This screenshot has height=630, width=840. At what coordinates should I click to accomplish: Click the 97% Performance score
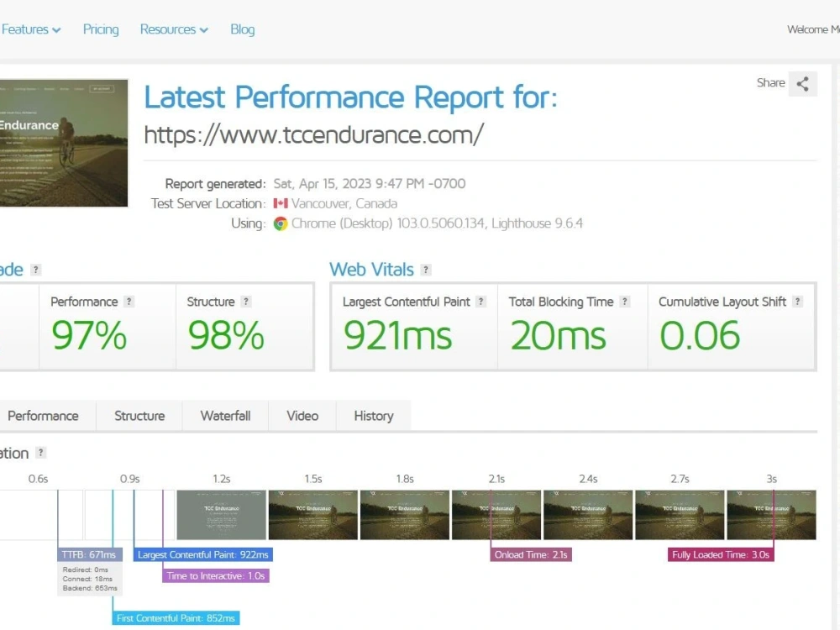[x=89, y=335]
